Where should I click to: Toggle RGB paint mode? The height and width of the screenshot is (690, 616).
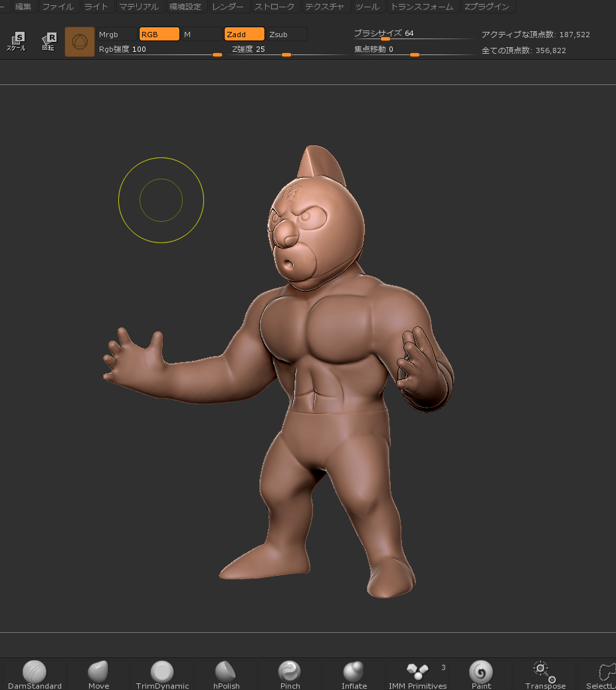(x=159, y=35)
